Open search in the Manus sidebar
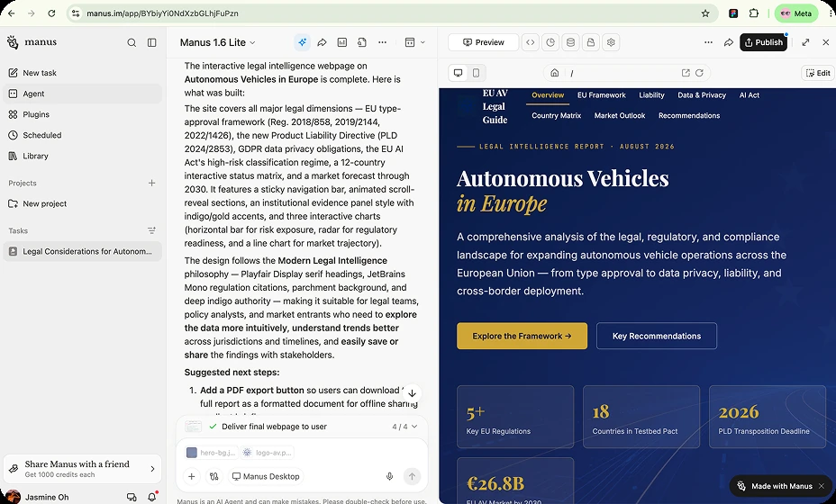This screenshot has height=504, width=836. [x=132, y=42]
